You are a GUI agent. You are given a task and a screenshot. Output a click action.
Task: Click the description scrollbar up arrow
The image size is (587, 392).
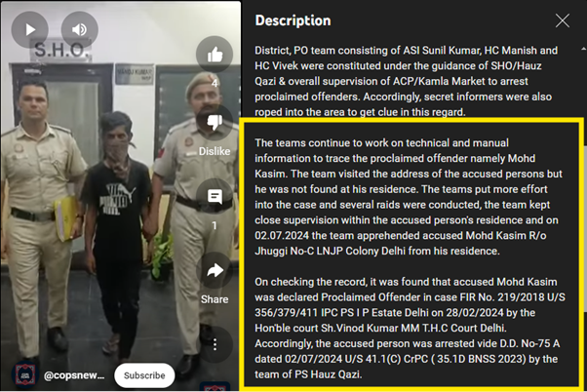click(584, 49)
